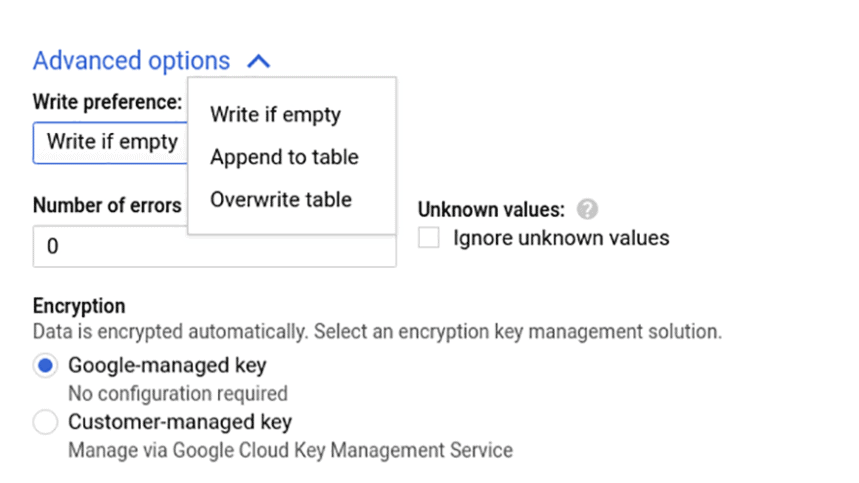The image size is (859, 483).
Task: Click the Ignore unknown values label text
Action: pos(561,238)
